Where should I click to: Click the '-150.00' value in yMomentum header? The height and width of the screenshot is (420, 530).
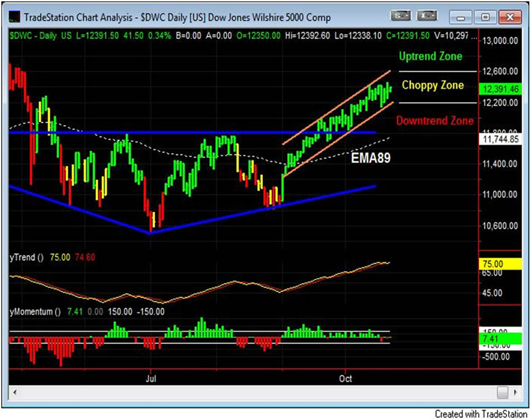150,311
